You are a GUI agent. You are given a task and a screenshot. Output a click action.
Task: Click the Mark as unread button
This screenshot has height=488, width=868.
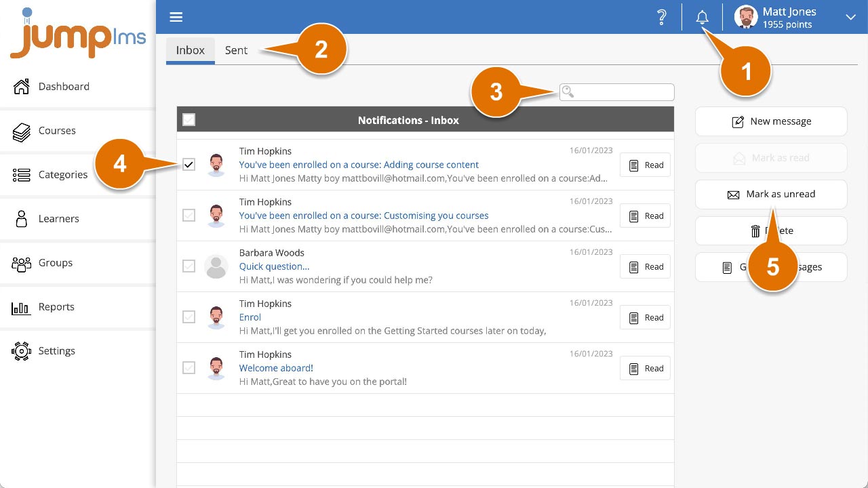[771, 195]
